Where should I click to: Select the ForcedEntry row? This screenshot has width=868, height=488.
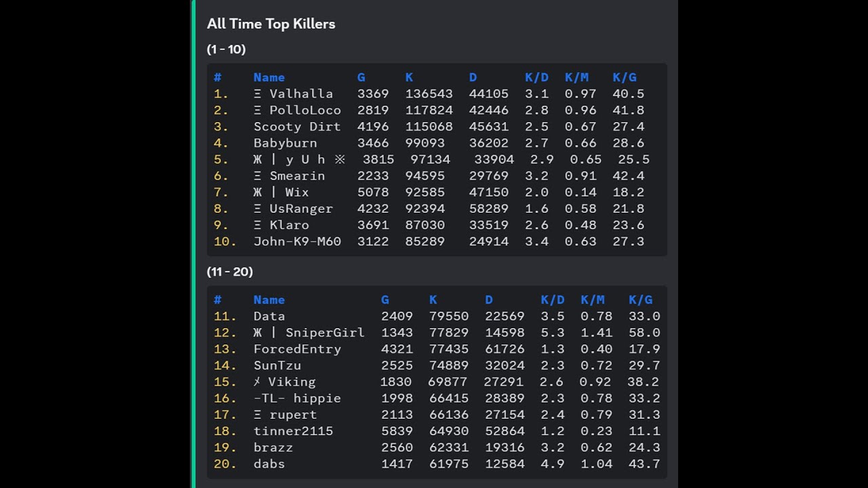(437, 349)
